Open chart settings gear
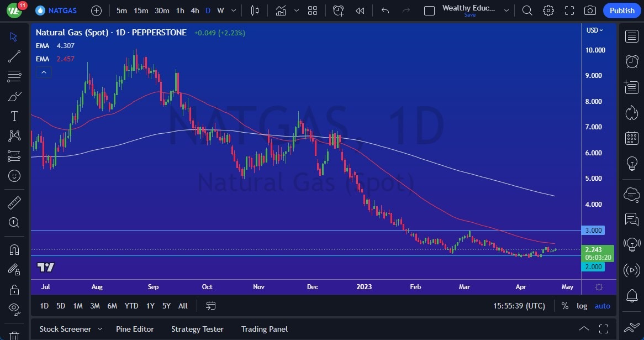 point(548,11)
